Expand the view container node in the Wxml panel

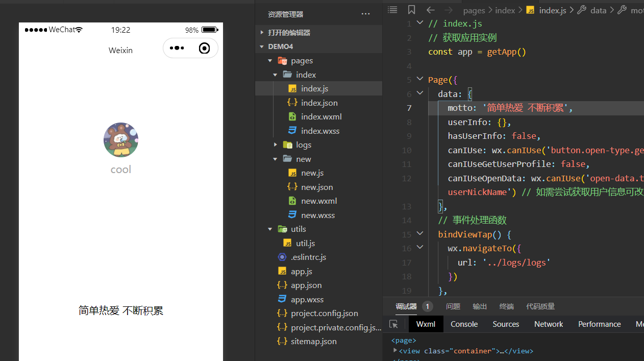(x=395, y=351)
